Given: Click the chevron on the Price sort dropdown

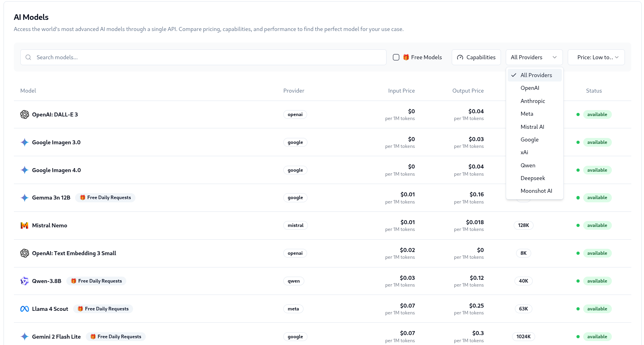Looking at the screenshot, I should [x=617, y=57].
